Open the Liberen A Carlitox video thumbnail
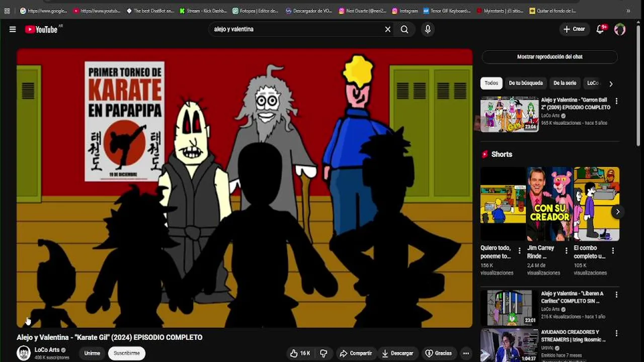This screenshot has height=362, width=644. pyautogui.click(x=509, y=308)
